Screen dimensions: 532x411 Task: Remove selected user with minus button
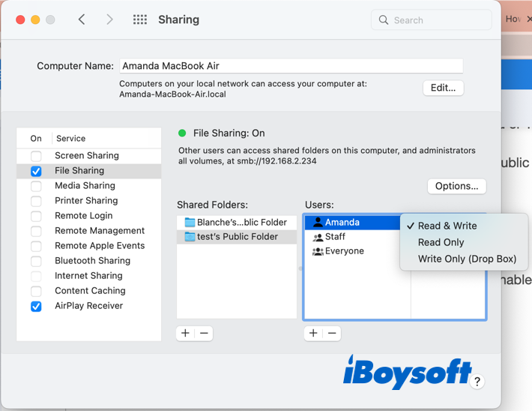[332, 333]
